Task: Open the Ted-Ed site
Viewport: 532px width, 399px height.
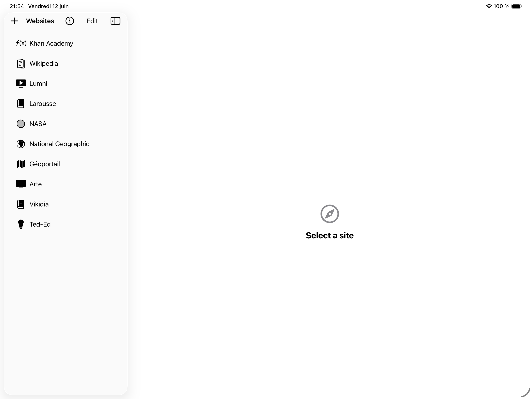Action: click(x=65, y=224)
